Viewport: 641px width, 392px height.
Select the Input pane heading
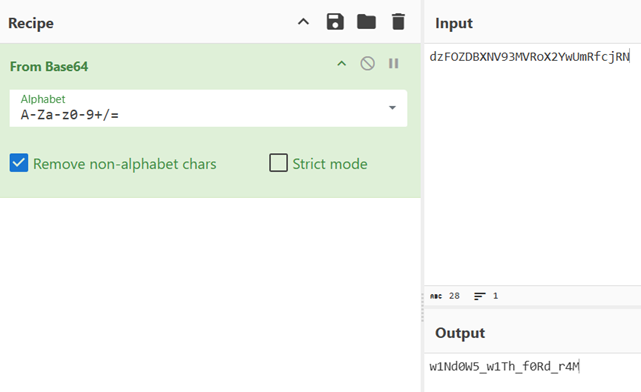click(x=454, y=23)
